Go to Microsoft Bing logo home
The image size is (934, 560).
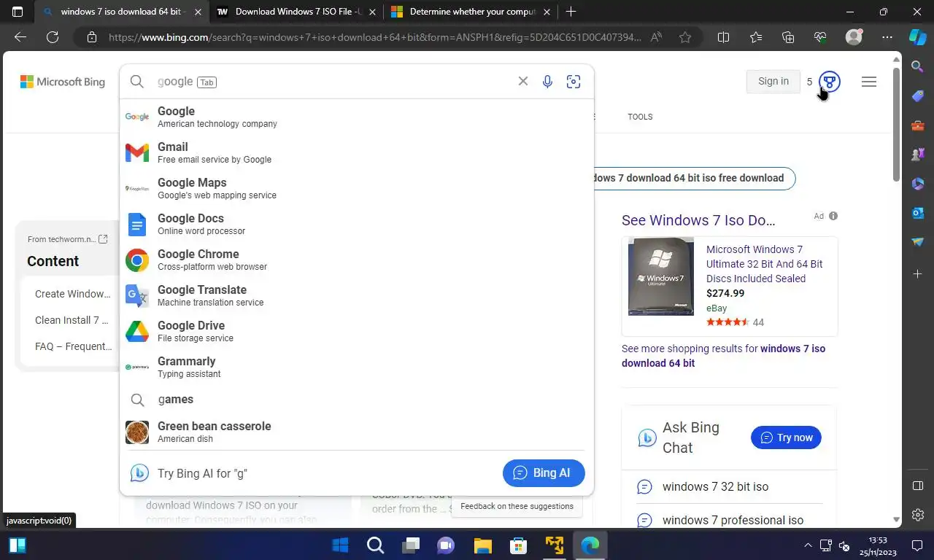click(63, 82)
